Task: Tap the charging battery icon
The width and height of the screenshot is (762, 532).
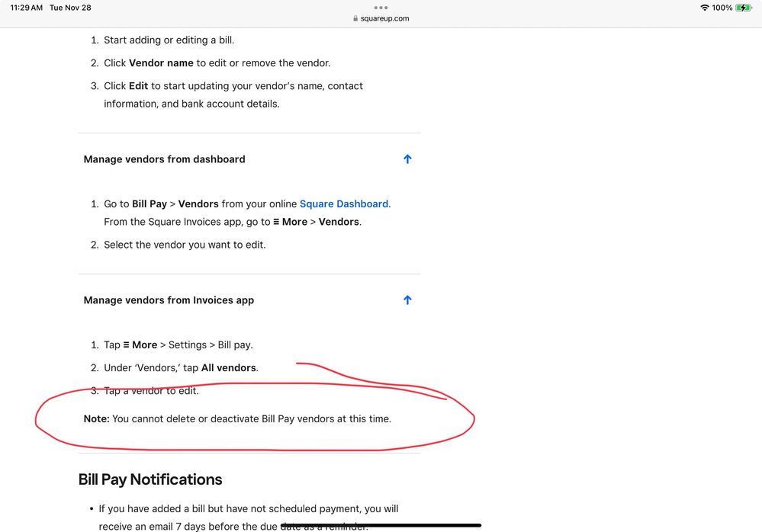Action: pyautogui.click(x=744, y=8)
